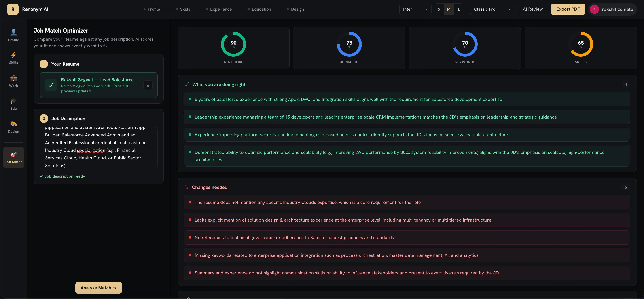Click the Renonym AI logo badge
The image size is (644, 299).
pos(13,9)
